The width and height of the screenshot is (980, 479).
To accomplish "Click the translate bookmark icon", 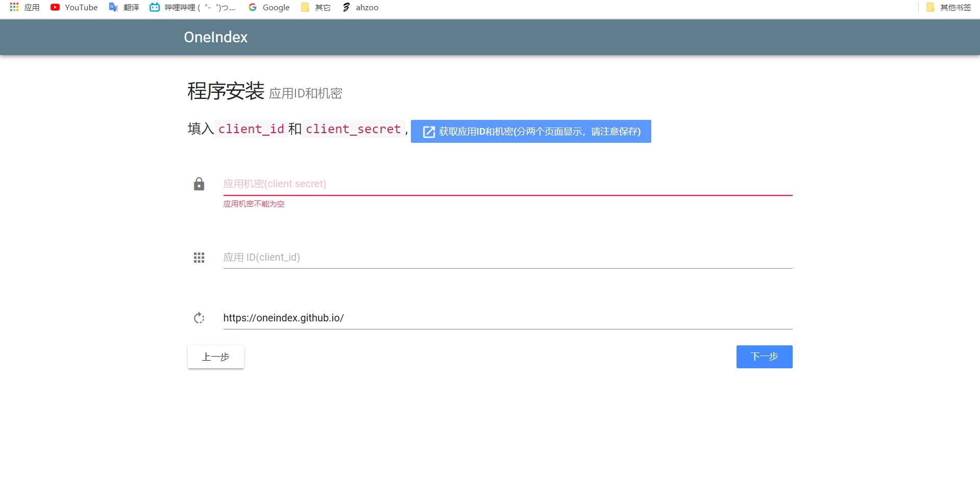I will 113,7.
